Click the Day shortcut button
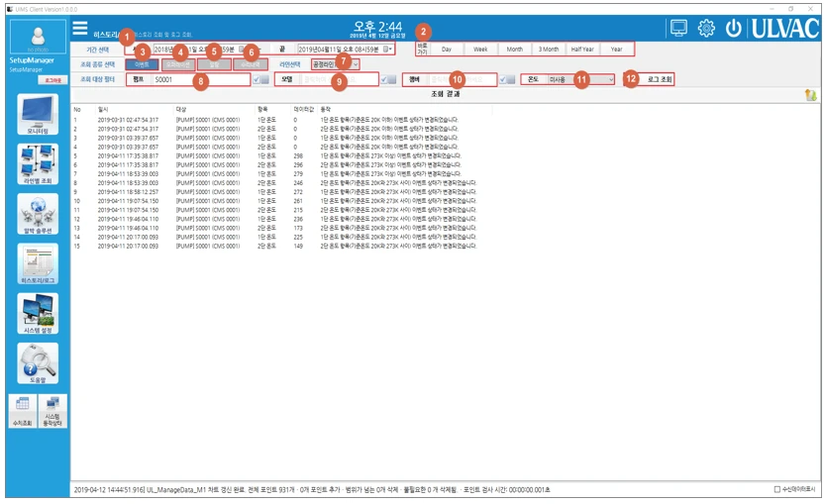 pos(447,49)
